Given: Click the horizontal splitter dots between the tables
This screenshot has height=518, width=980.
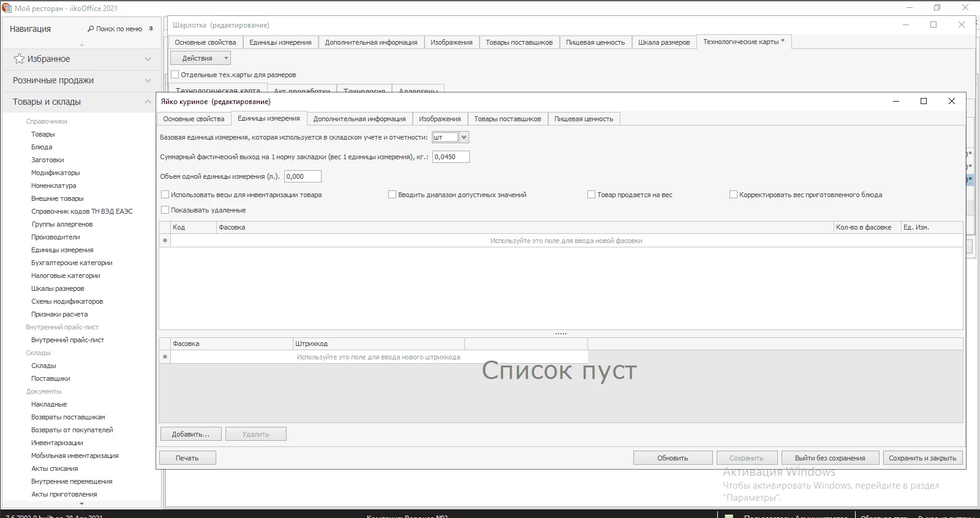Looking at the screenshot, I should pos(560,334).
